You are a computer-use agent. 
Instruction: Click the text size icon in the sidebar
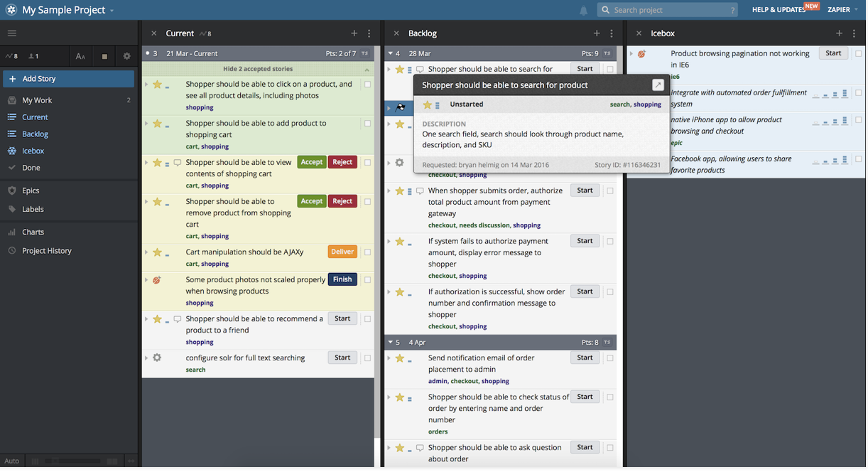[80, 56]
